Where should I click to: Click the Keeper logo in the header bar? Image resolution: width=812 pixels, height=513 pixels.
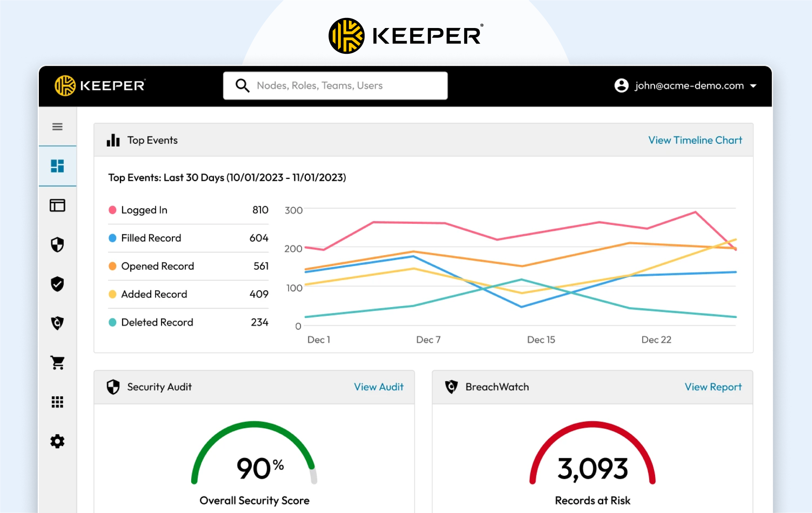click(100, 86)
